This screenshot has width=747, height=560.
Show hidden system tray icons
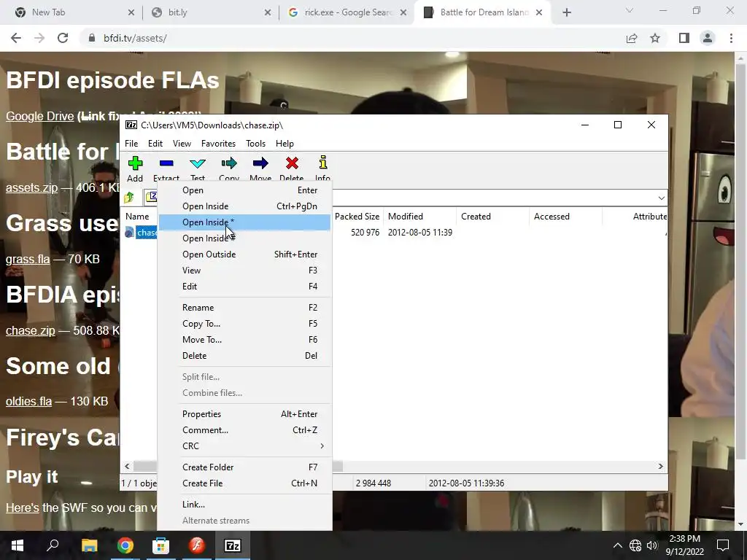[617, 545]
